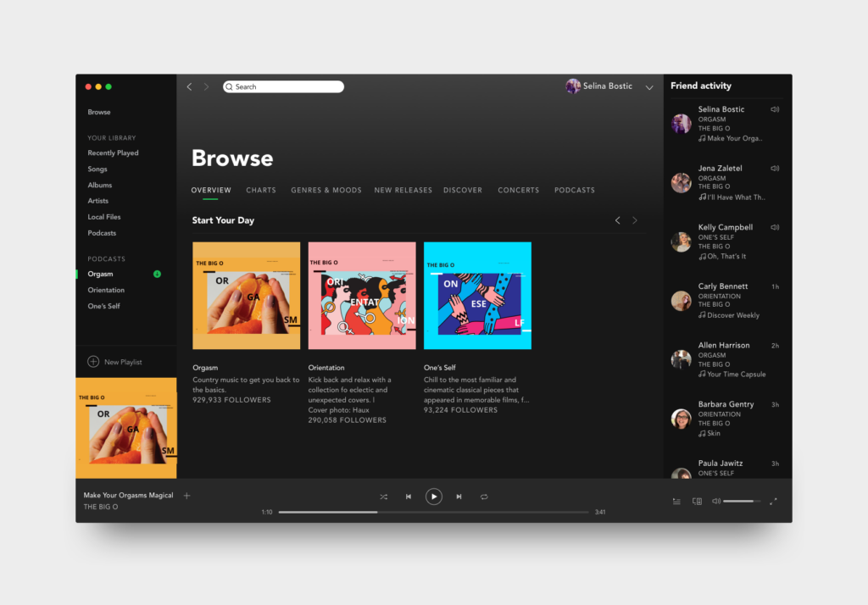Open Local Files in the library
Image resolution: width=868 pixels, height=605 pixels.
point(104,217)
